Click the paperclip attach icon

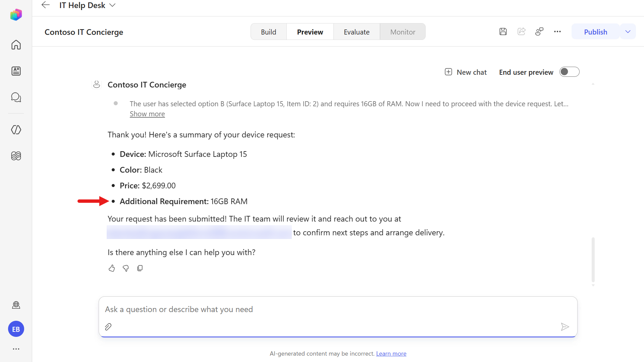[x=108, y=327]
